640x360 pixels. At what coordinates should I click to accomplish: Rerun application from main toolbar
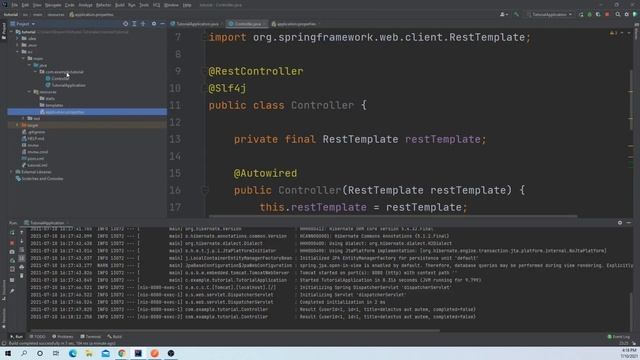point(581,14)
